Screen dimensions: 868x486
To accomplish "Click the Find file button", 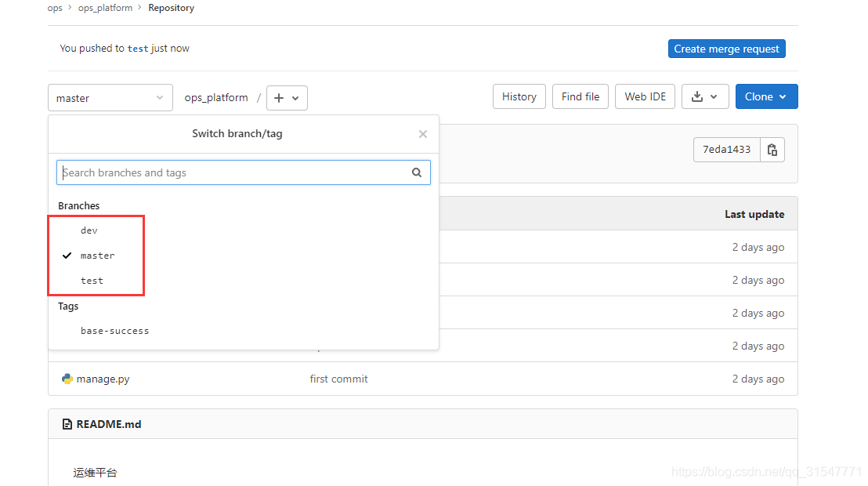I will (580, 96).
